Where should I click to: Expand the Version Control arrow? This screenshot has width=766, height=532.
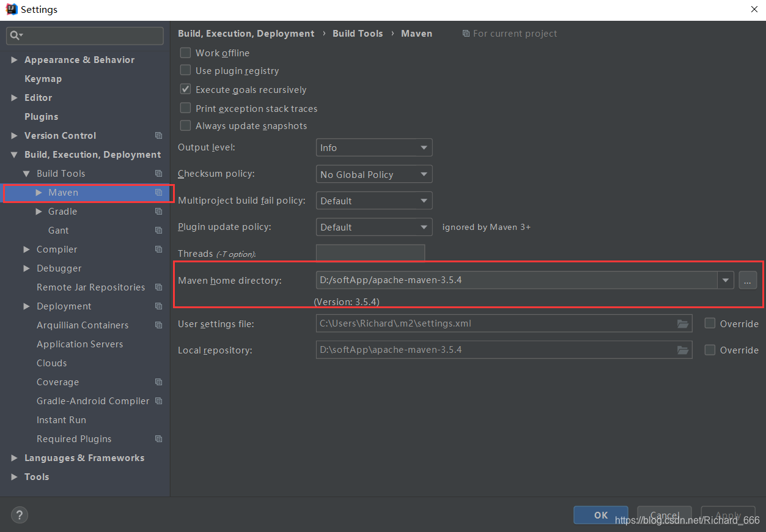[x=14, y=136]
